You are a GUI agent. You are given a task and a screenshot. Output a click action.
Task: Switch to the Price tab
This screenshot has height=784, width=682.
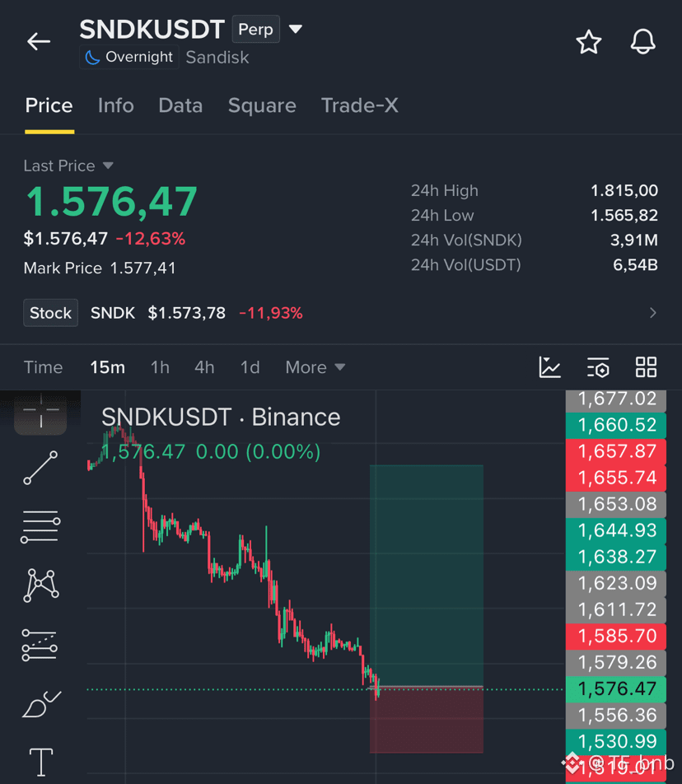(49, 105)
